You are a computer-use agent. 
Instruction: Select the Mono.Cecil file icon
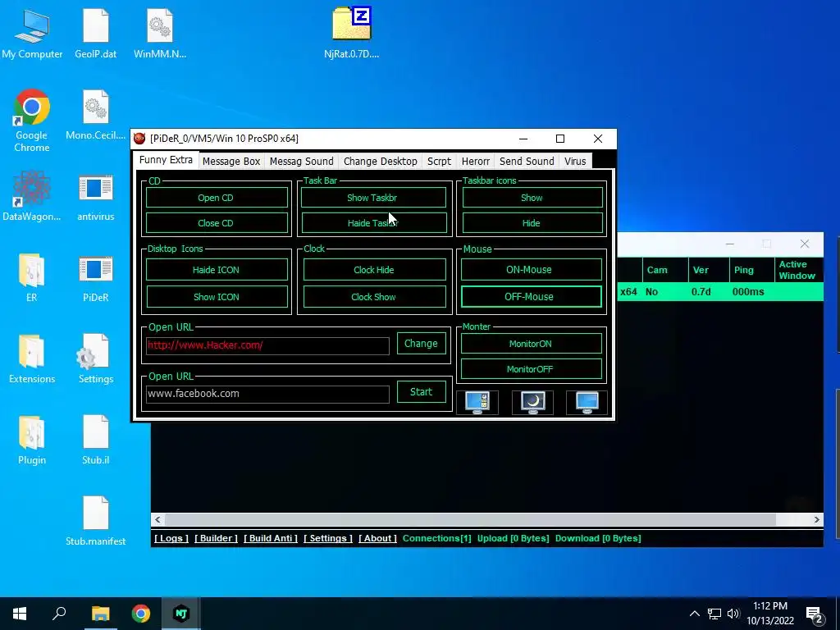click(x=96, y=115)
